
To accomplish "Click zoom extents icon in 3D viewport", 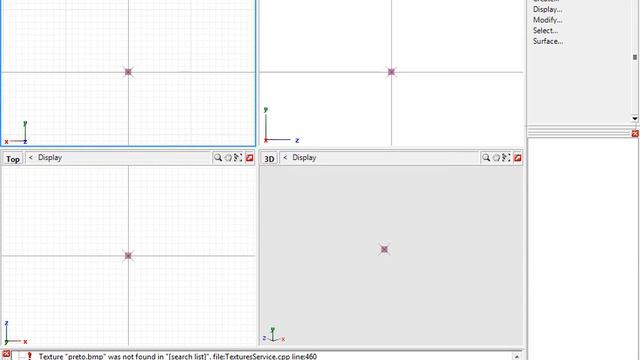I will pos(506,158).
